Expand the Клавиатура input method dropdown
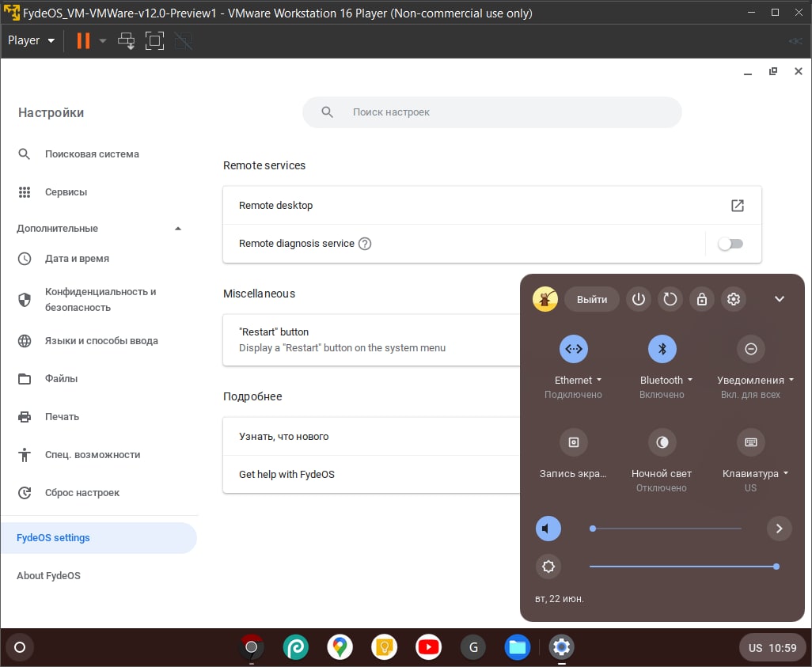The image size is (812, 667). [755, 473]
